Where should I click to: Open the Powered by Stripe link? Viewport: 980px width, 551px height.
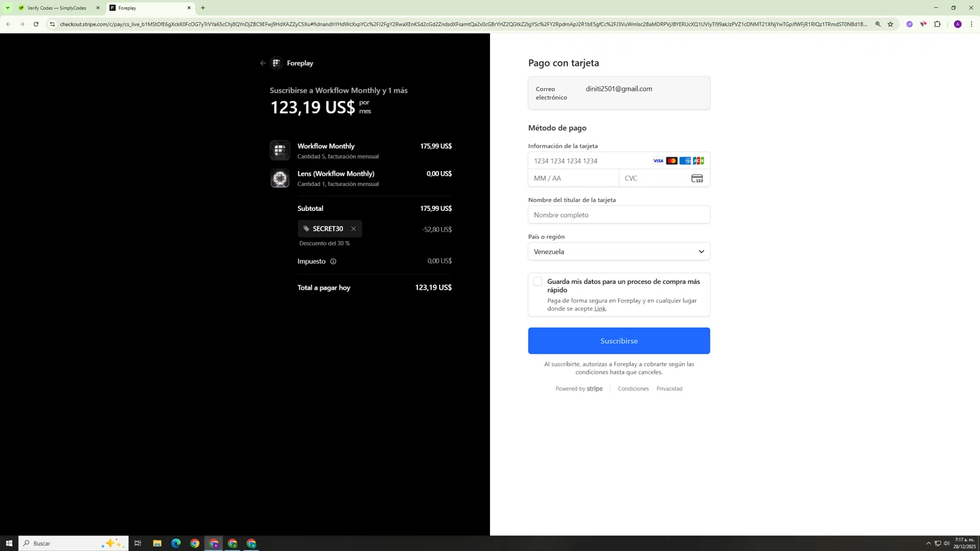coord(579,388)
